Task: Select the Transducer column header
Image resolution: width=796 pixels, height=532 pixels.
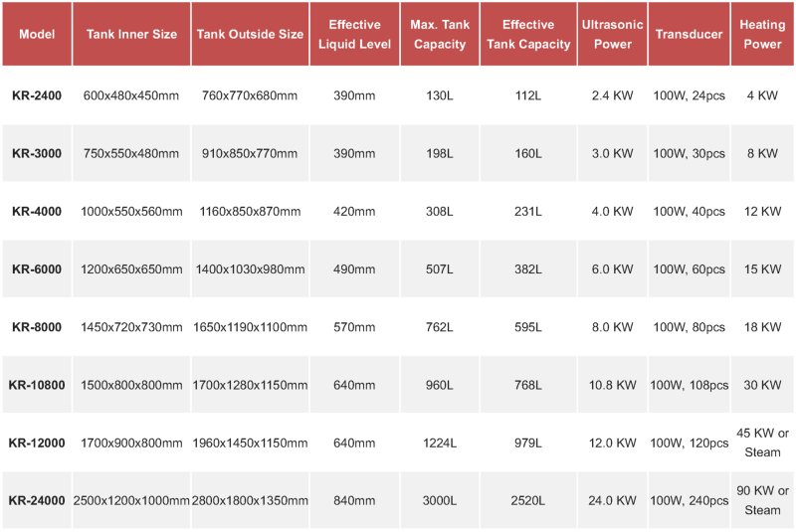Action: pos(689,34)
